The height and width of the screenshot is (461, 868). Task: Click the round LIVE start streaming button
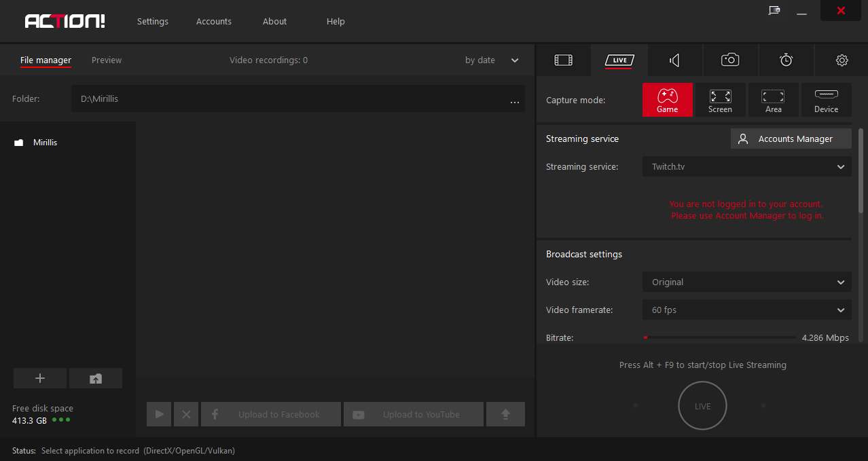point(703,406)
